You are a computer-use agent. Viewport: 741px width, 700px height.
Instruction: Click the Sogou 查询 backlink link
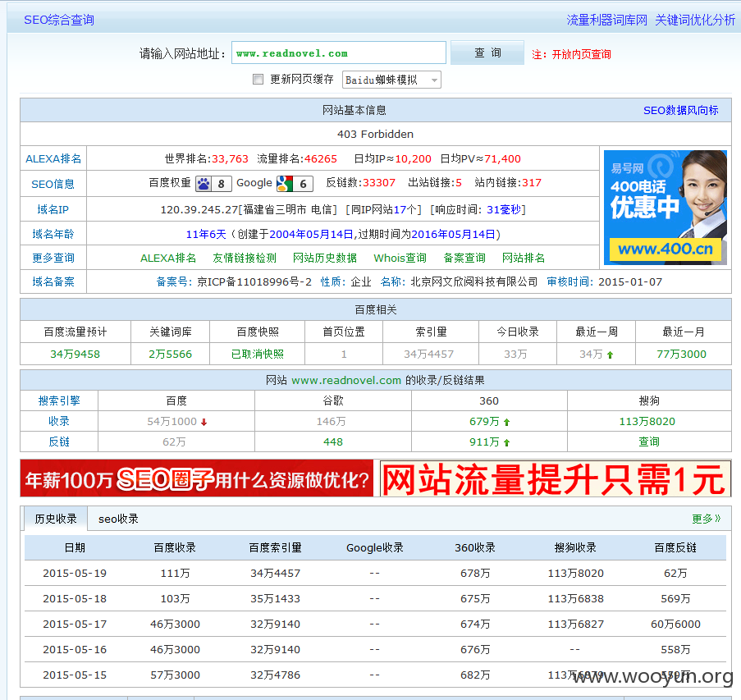[649, 442]
